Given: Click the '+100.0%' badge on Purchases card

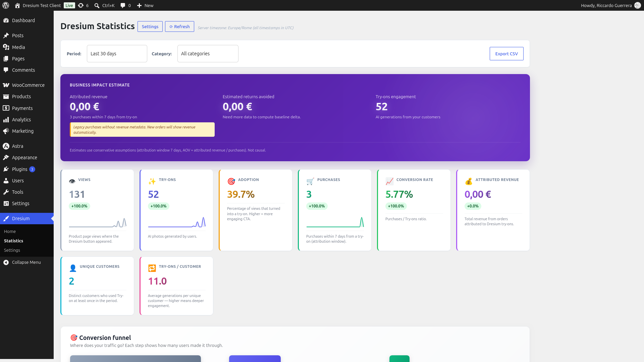Looking at the screenshot, I should 317,206.
